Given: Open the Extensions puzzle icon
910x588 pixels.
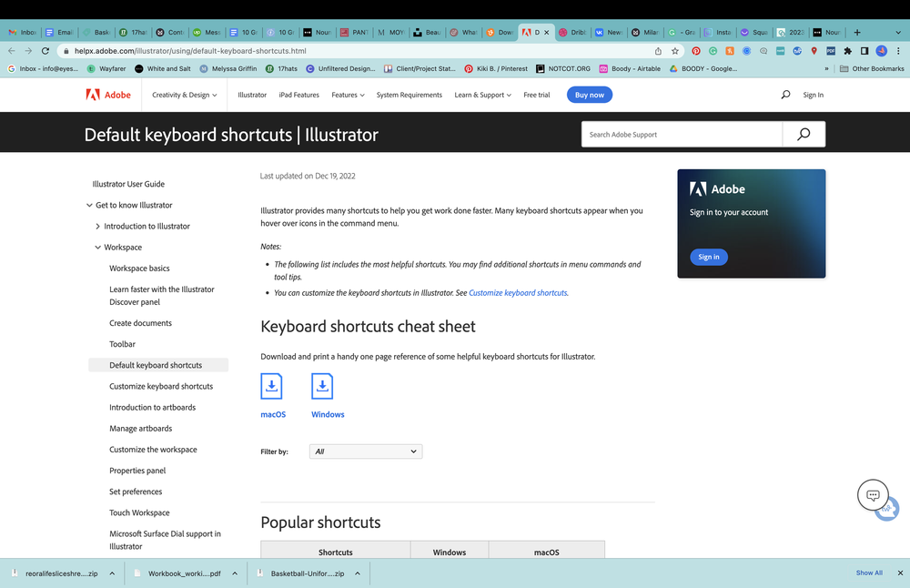Looking at the screenshot, I should (x=848, y=51).
